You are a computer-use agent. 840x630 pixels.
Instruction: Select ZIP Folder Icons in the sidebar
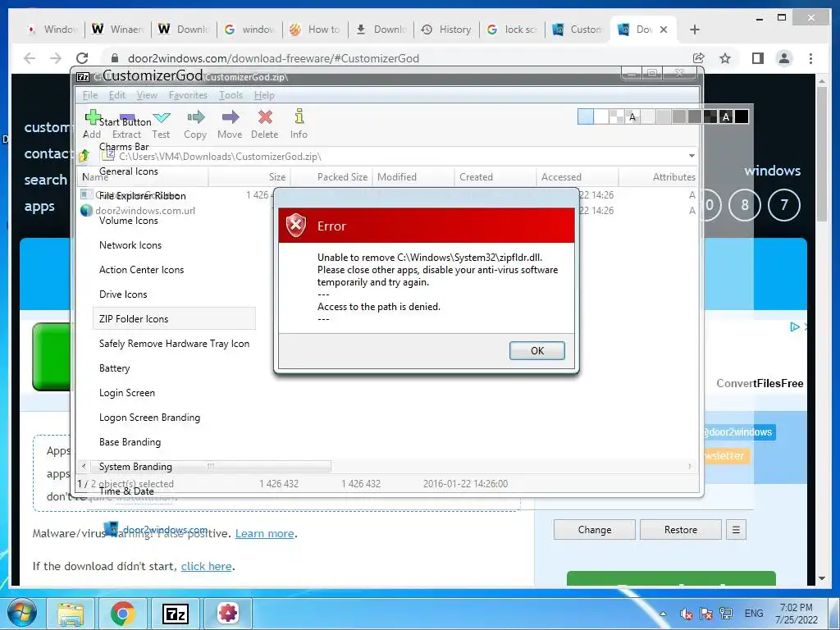(174, 319)
